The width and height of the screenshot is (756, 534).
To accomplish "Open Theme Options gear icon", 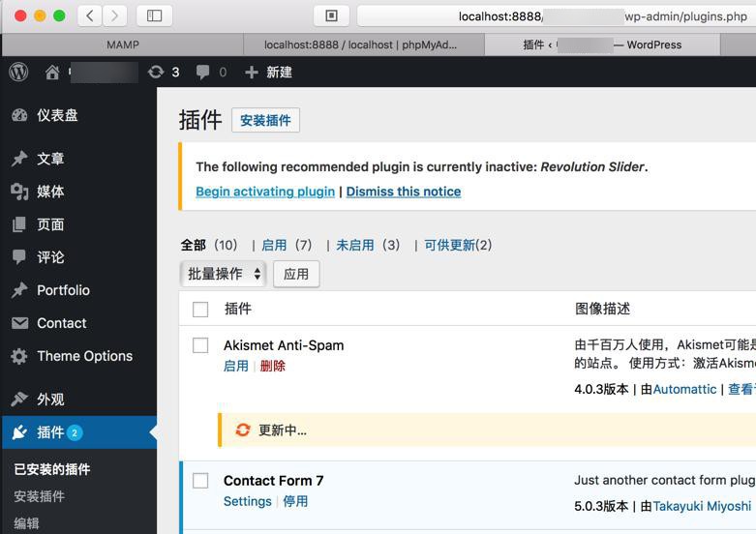I will [19, 356].
